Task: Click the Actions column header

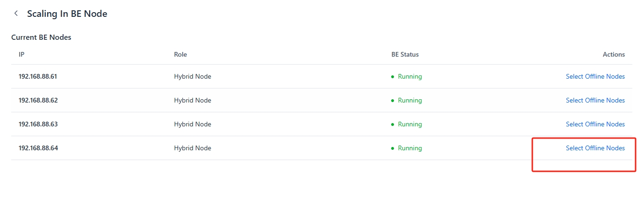Action: pos(614,54)
